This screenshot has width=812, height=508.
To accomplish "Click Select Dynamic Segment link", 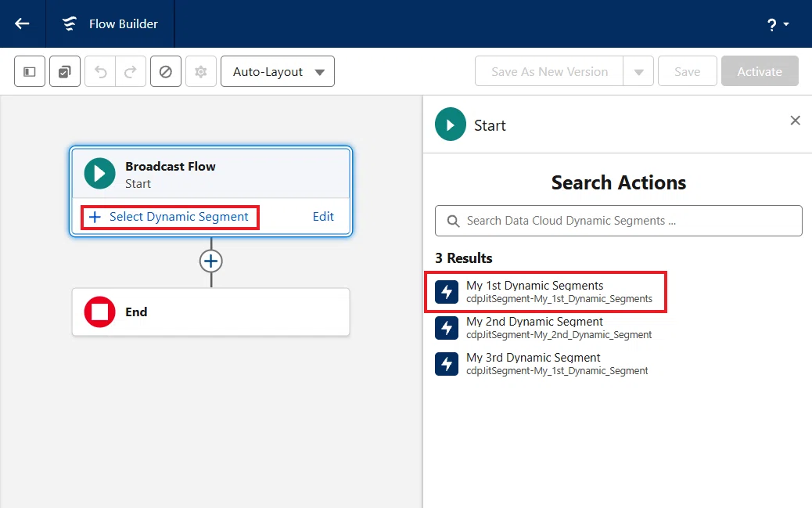I will (170, 217).
